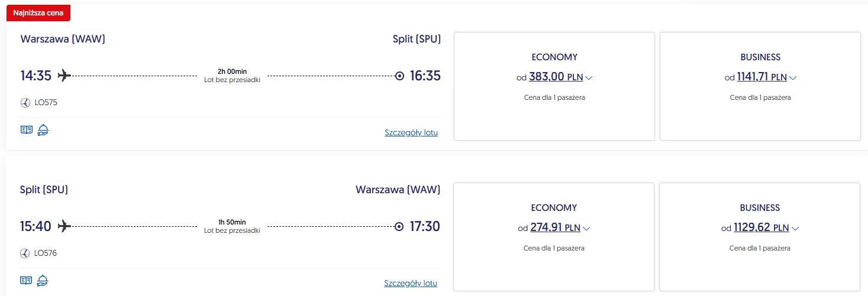Open Szczegóły lotu for the Split–Warszawa flight
This screenshot has width=868, height=296.
tap(411, 284)
